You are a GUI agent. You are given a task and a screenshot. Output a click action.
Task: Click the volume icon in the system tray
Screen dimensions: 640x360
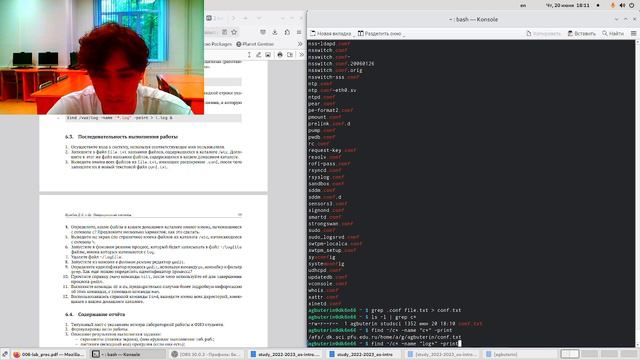(x=622, y=5)
